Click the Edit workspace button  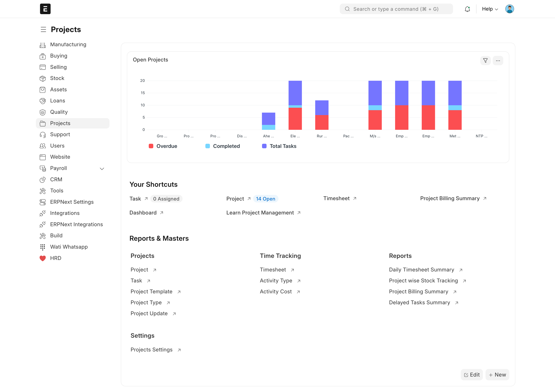coord(471,375)
